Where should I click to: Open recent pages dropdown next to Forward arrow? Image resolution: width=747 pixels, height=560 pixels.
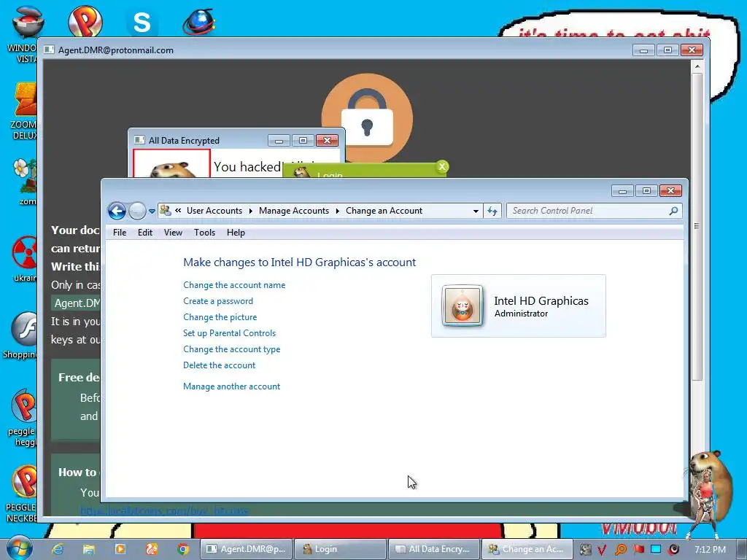point(152,211)
